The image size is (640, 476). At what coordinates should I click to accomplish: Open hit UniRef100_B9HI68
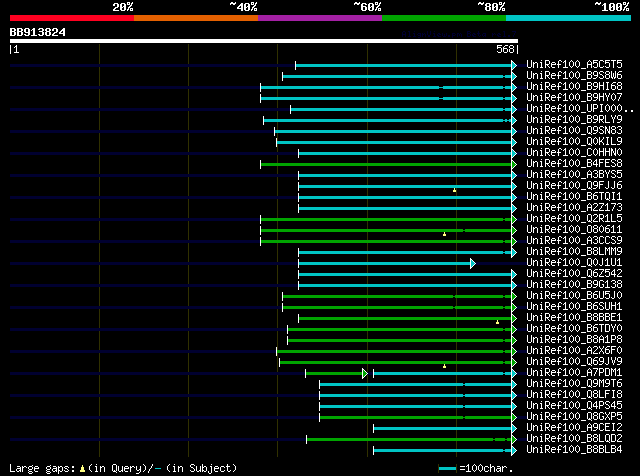point(574,87)
